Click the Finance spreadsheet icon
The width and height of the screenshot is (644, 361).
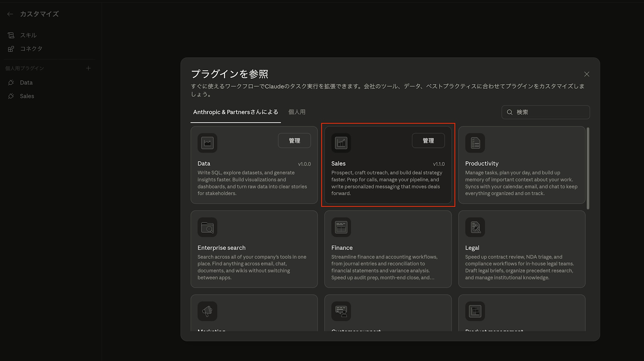point(341,227)
